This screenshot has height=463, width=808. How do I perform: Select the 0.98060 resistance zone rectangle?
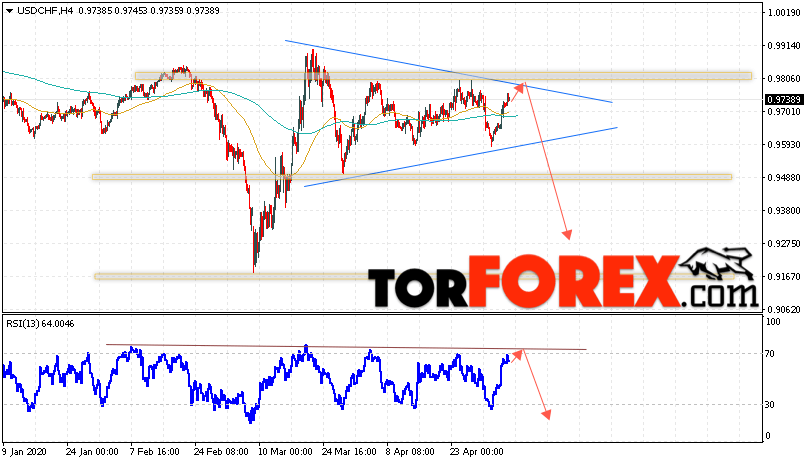443,76
